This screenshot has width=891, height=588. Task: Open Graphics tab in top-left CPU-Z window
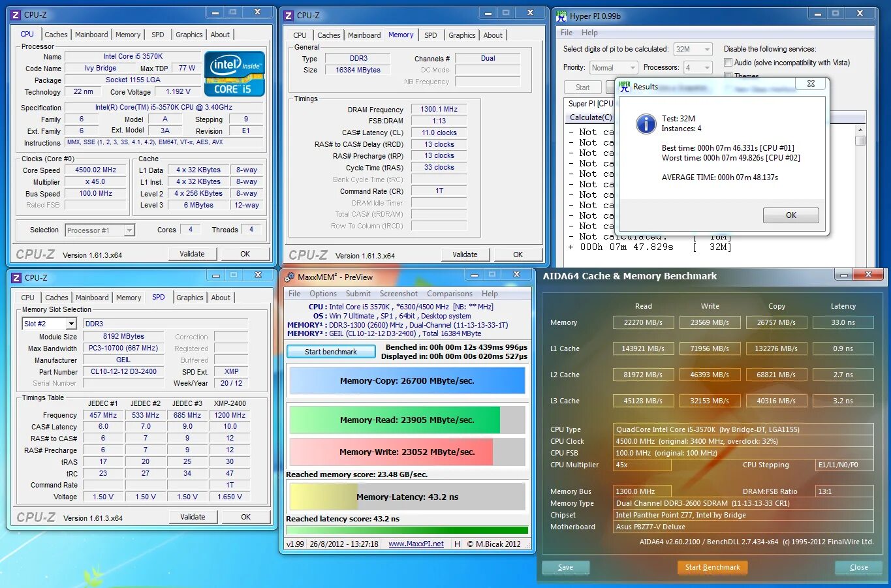pyautogui.click(x=189, y=35)
